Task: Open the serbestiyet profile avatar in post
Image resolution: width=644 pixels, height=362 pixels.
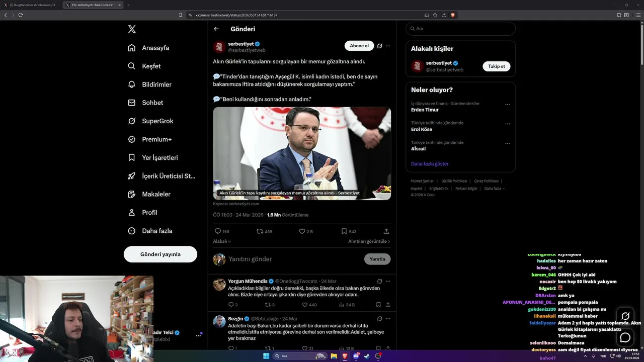Action: tap(219, 47)
